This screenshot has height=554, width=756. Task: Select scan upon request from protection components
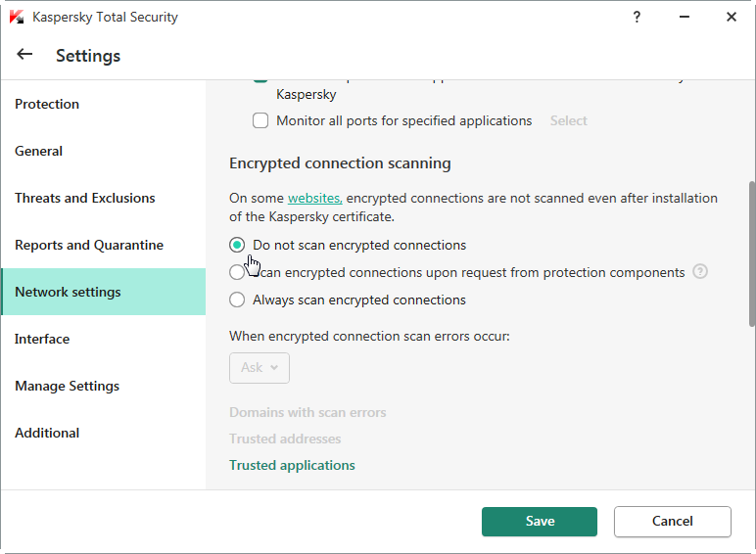click(236, 273)
